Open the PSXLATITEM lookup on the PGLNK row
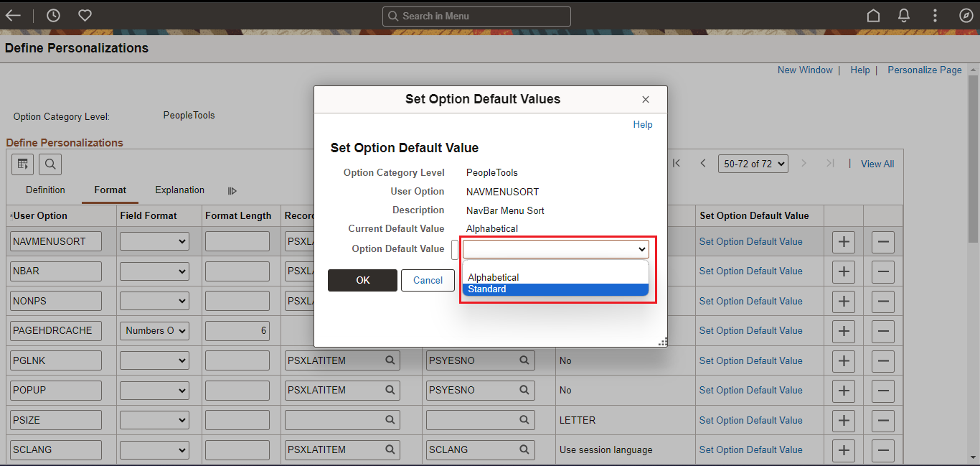The width and height of the screenshot is (980, 466). (390, 360)
